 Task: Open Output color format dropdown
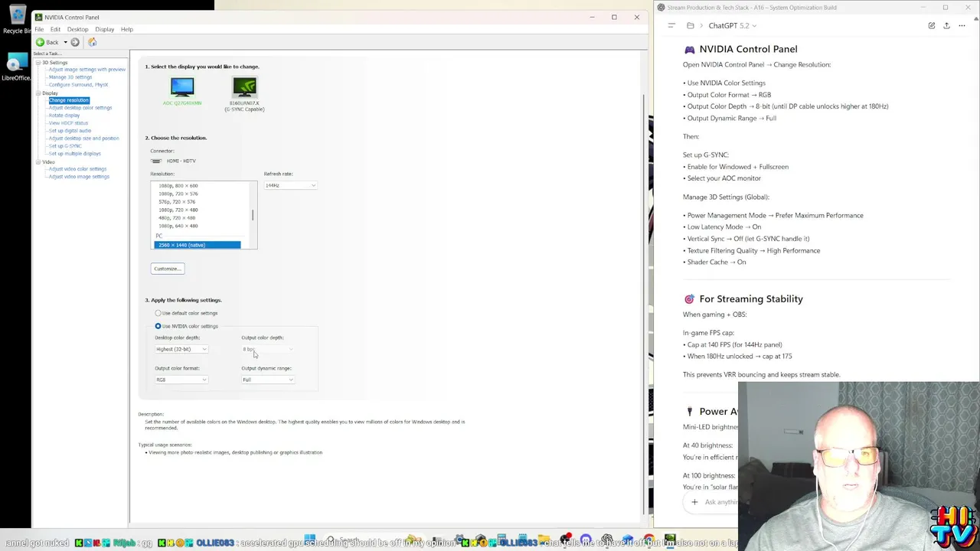(181, 380)
